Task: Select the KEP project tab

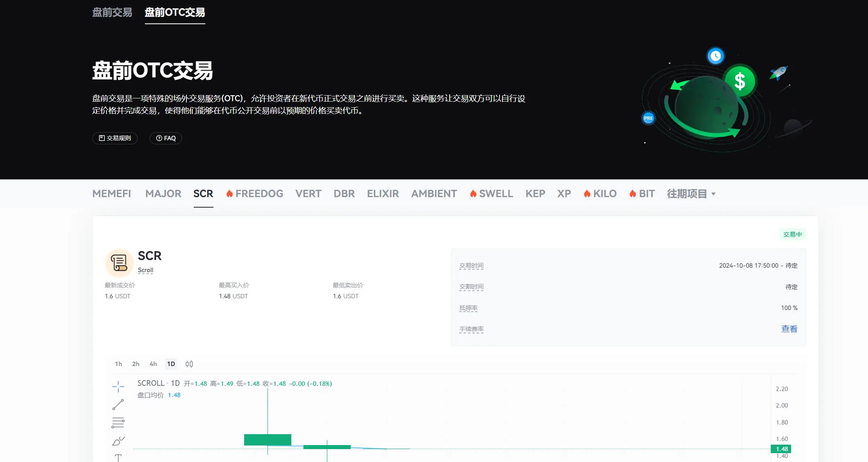Action: (x=535, y=194)
